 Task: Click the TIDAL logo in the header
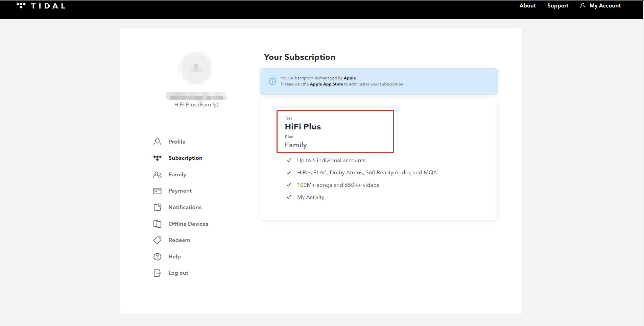(41, 6)
